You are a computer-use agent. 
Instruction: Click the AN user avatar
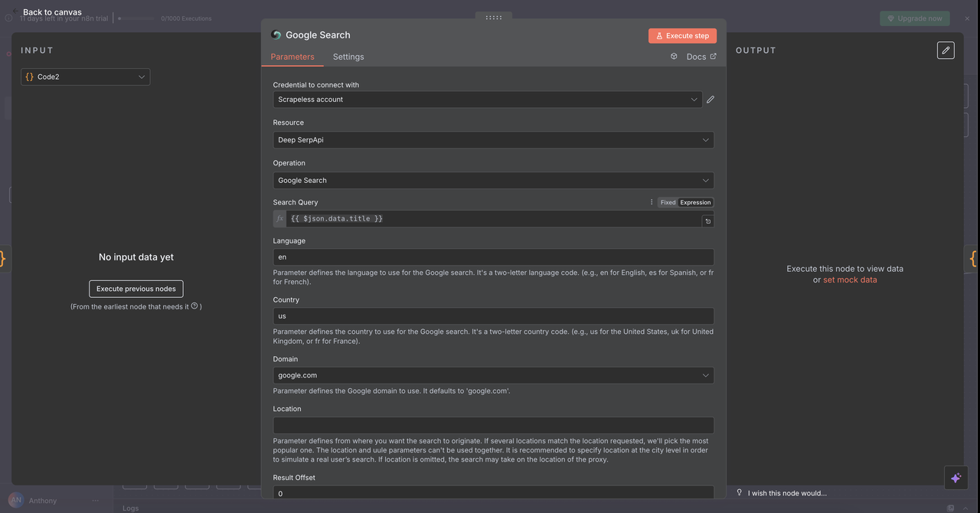16,500
